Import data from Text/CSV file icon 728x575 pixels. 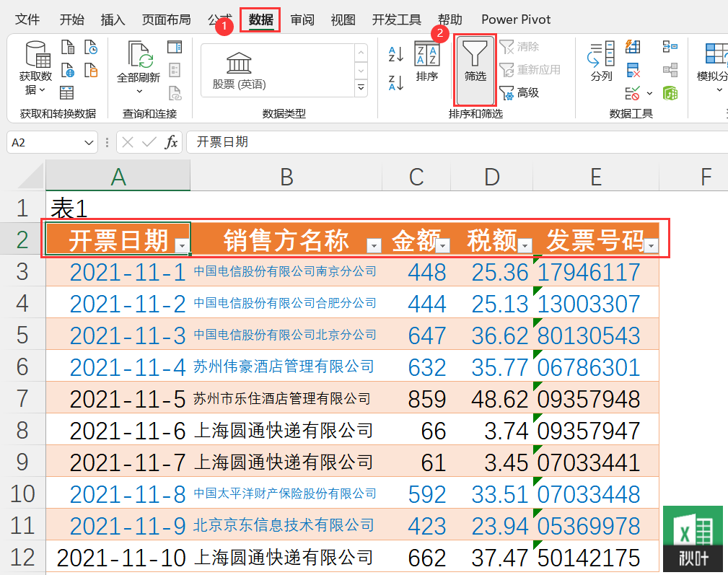68,48
